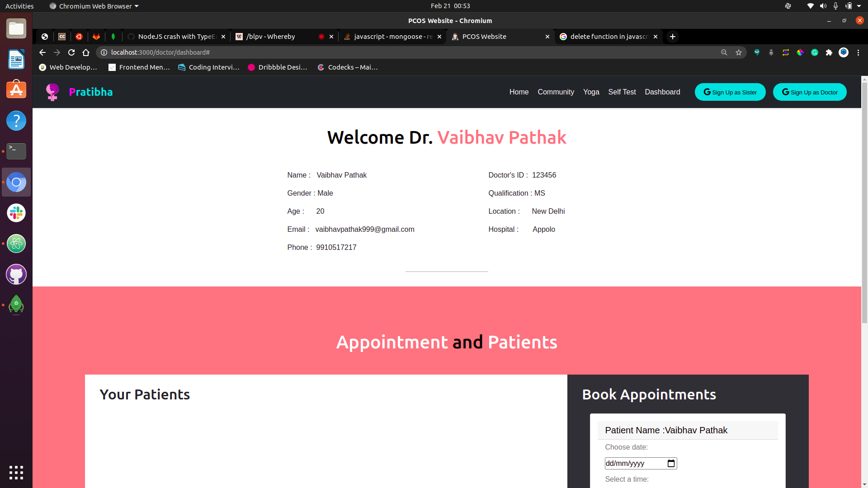Screen dimensions: 868x488
Task: Open Chromium Web Browser app menu
Action: (x=95, y=6)
